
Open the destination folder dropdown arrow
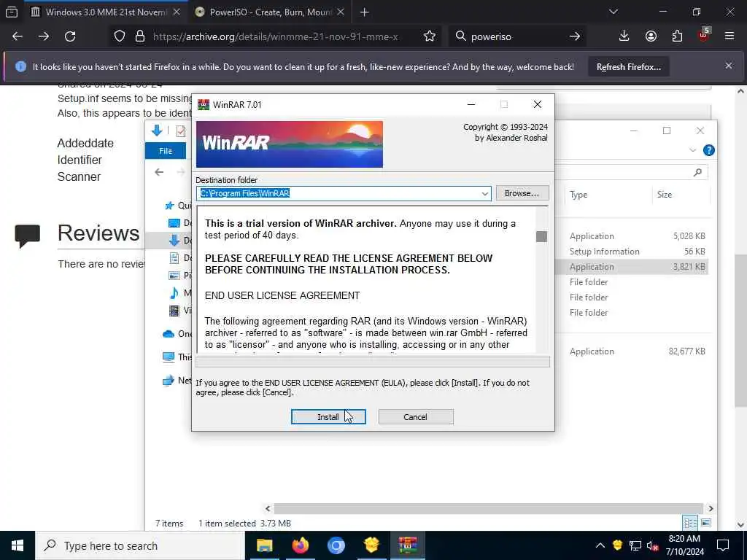484,193
